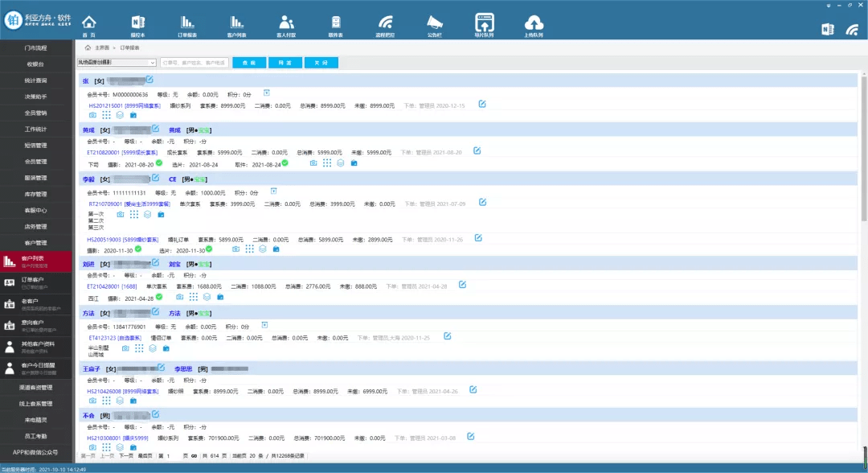Click home icon in breadcrumb bar

point(88,47)
